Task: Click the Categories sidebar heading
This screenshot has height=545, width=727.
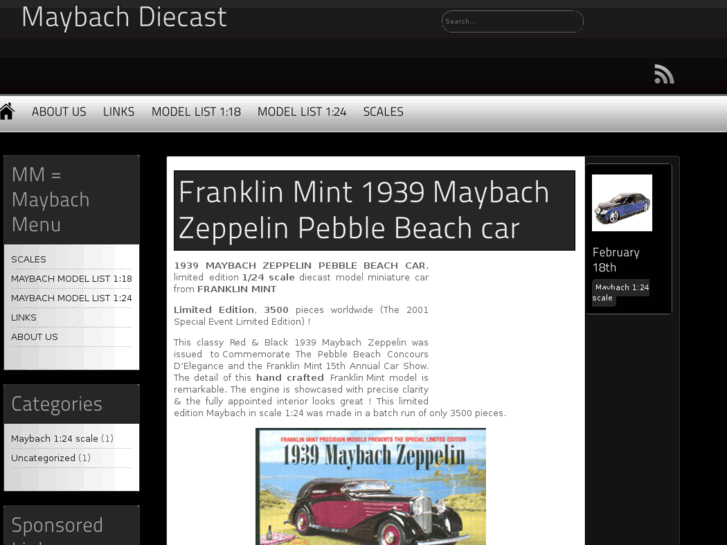Action: point(57,404)
